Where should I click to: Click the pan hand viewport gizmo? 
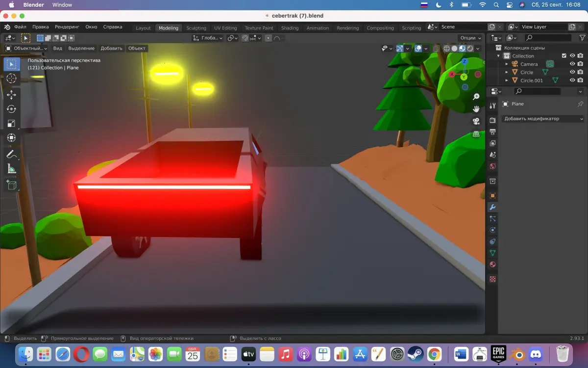pyautogui.click(x=476, y=109)
